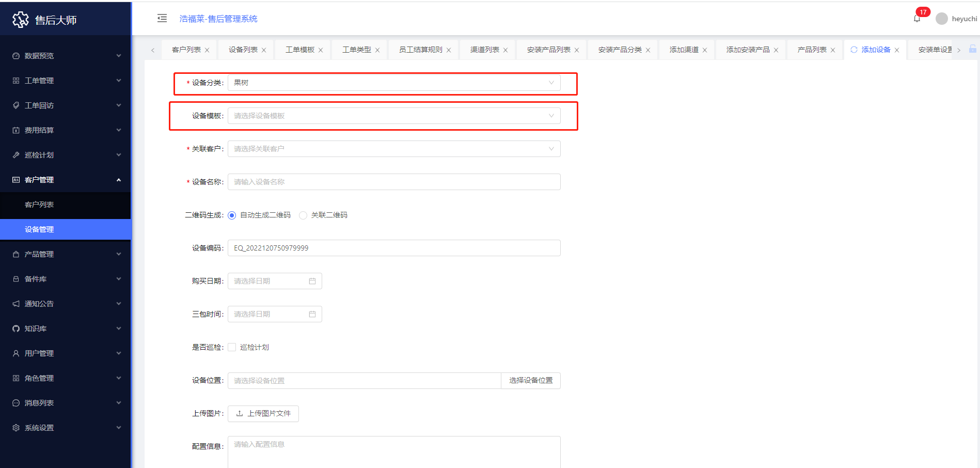Expand the 工单管理 sidebar menu
Screen dimensions: 980x468
point(66,81)
